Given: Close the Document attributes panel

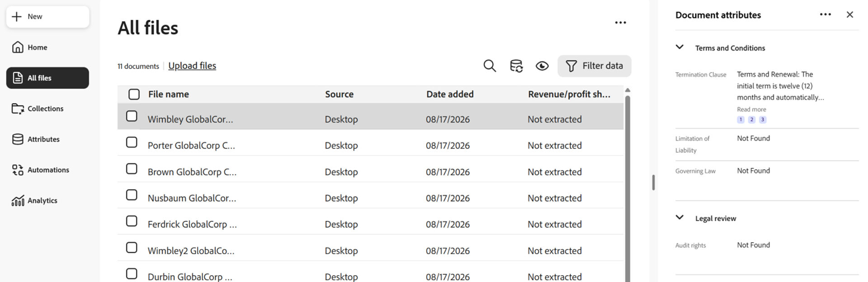Looking at the screenshot, I should [x=850, y=14].
